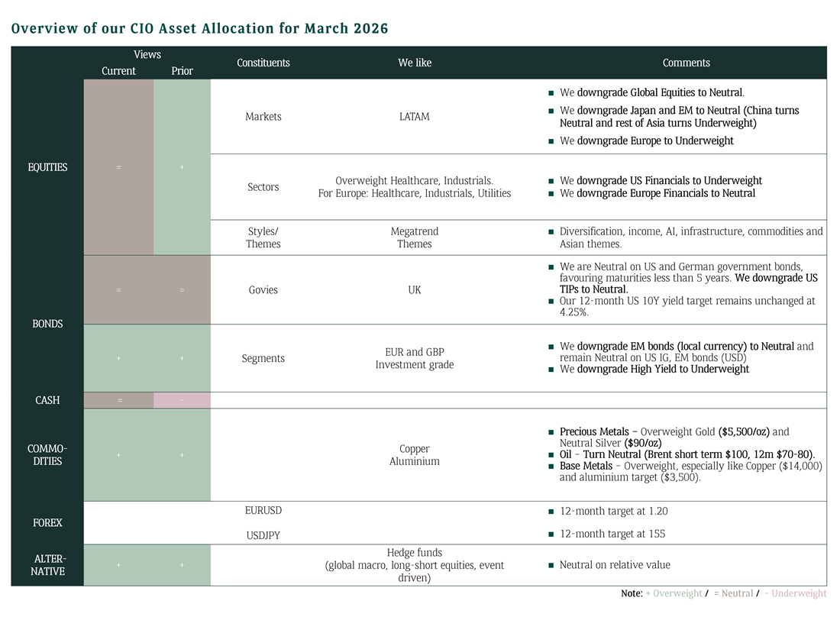
Task: Select the Equities current neutral view cell
Action: 118,167
